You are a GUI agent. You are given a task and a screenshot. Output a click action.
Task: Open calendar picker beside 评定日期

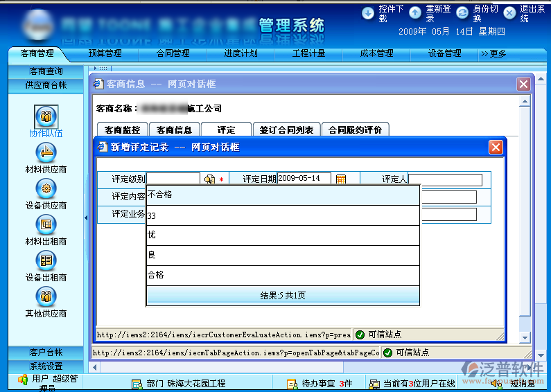click(341, 179)
